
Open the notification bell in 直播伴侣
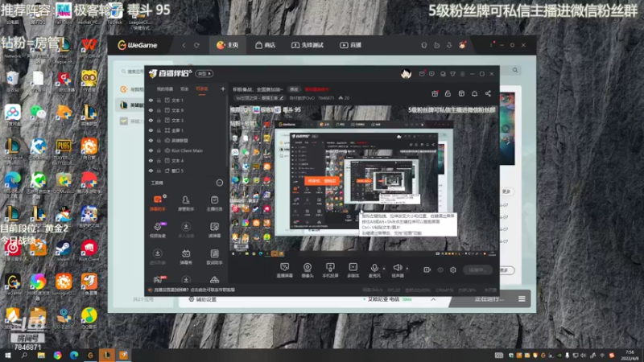coord(474,93)
